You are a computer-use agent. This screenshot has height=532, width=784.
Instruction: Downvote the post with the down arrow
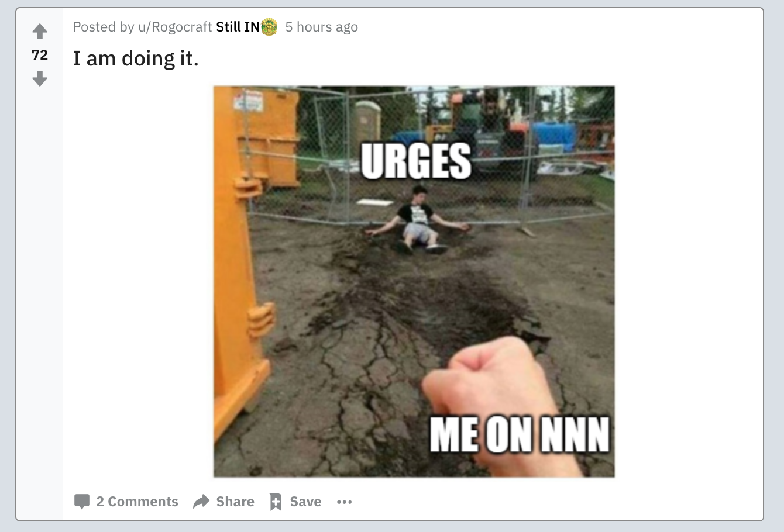coord(40,78)
